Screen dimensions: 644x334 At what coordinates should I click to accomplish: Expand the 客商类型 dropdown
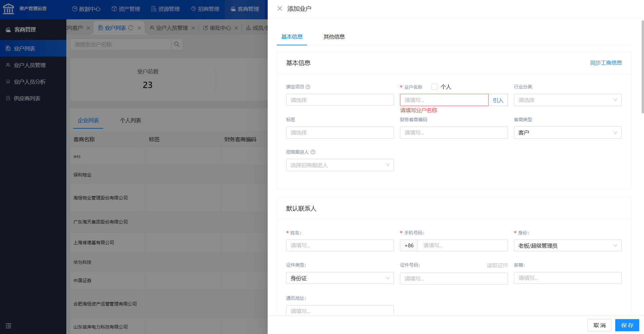(x=568, y=132)
